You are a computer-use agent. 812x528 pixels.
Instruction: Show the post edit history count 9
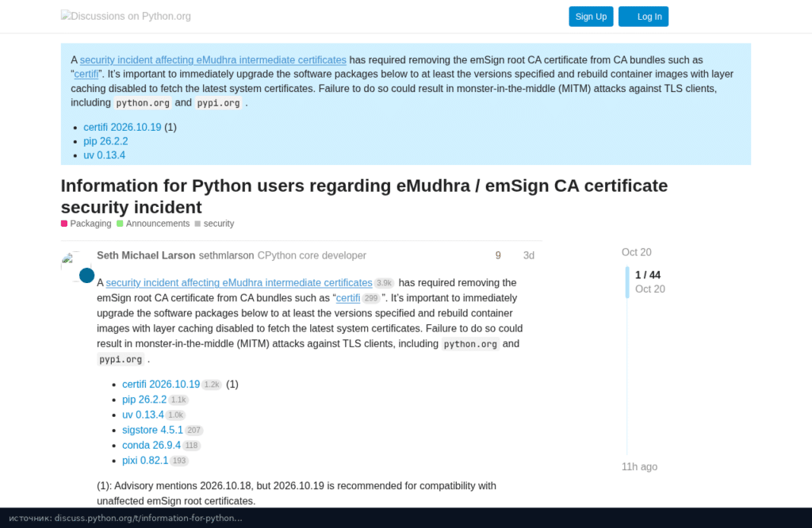[x=498, y=256]
